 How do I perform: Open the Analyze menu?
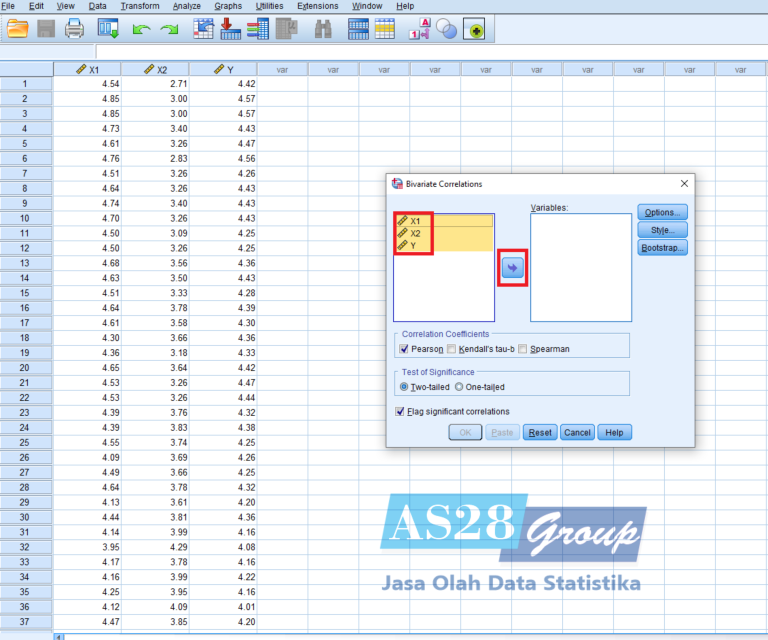(186, 6)
